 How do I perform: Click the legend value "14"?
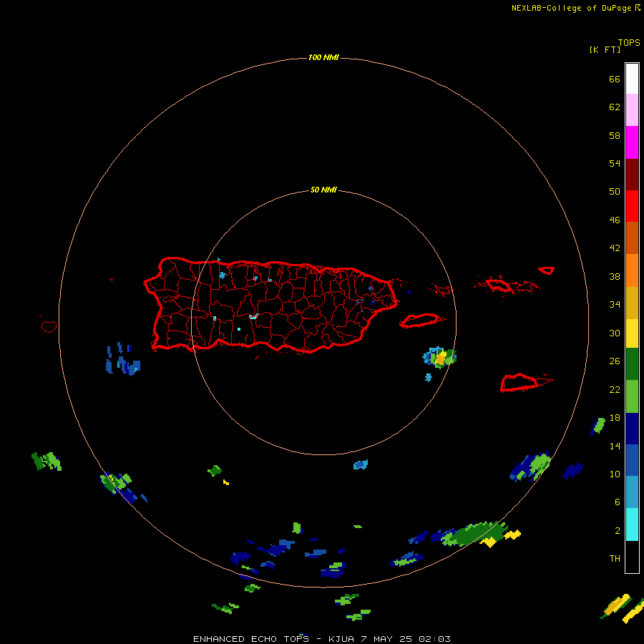615,446
